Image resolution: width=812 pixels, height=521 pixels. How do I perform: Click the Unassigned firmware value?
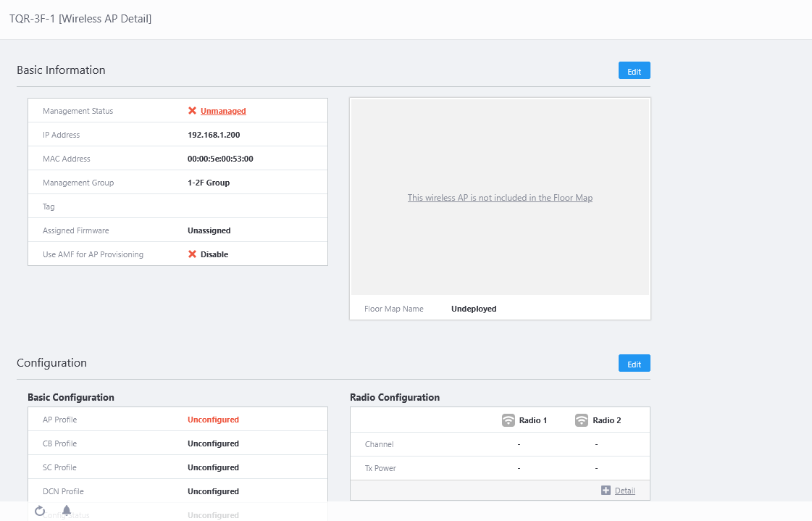tap(209, 230)
